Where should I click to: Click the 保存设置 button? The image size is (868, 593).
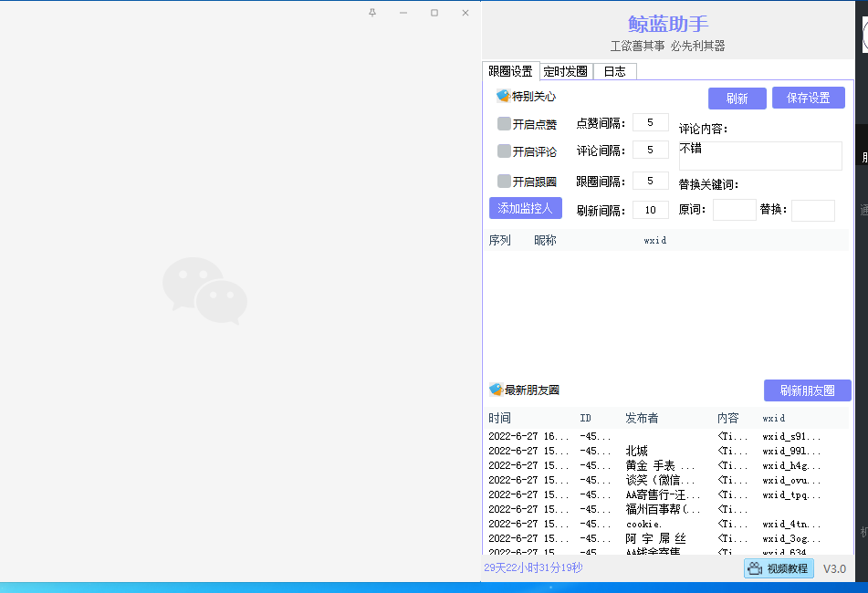(808, 98)
